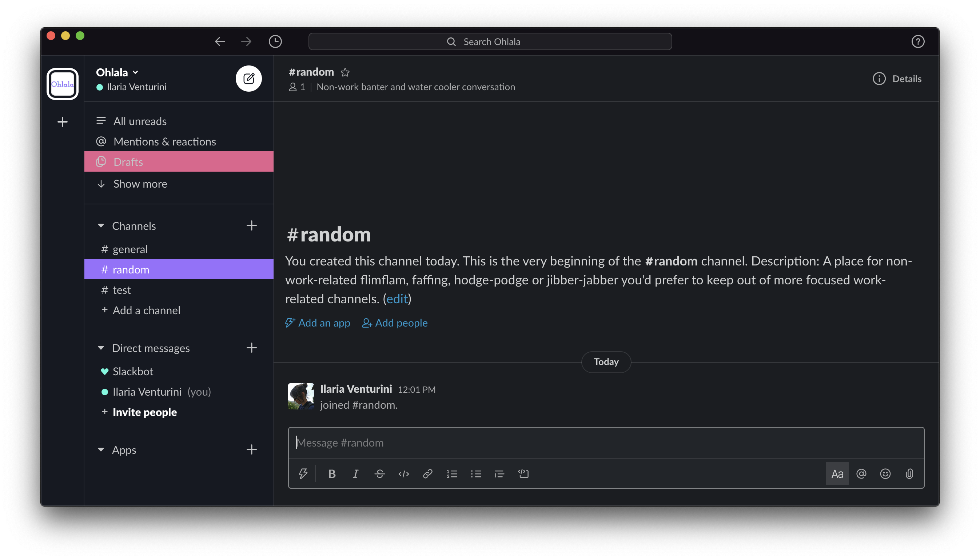The width and height of the screenshot is (980, 560).
Task: Click the Code inline formatting icon
Action: click(404, 473)
